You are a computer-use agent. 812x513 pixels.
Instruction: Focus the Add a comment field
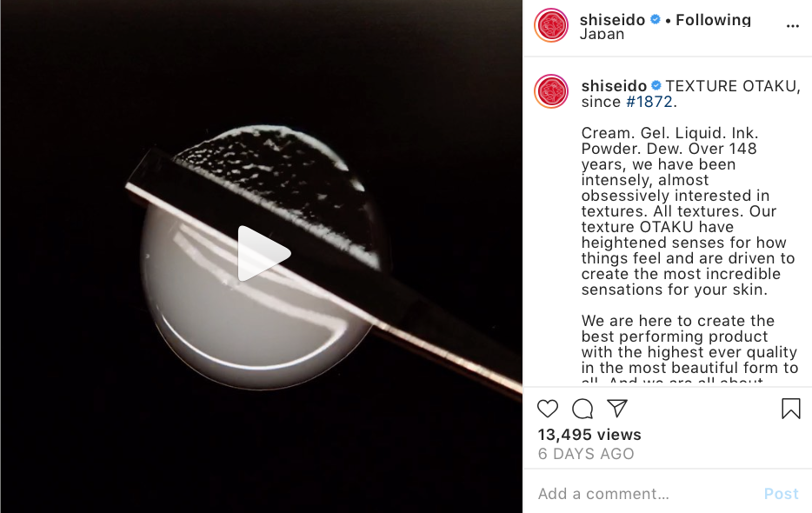648,494
